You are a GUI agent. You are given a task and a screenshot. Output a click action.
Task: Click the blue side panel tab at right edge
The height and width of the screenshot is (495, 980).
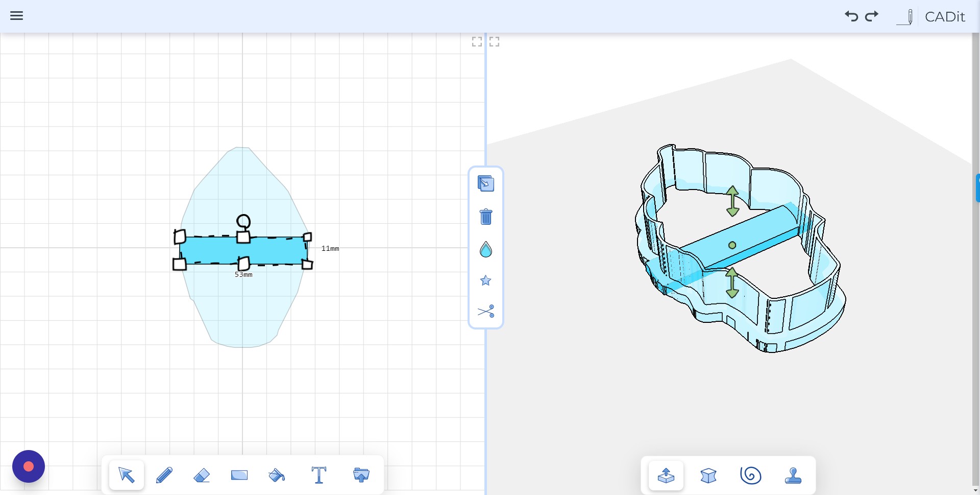[x=978, y=188]
